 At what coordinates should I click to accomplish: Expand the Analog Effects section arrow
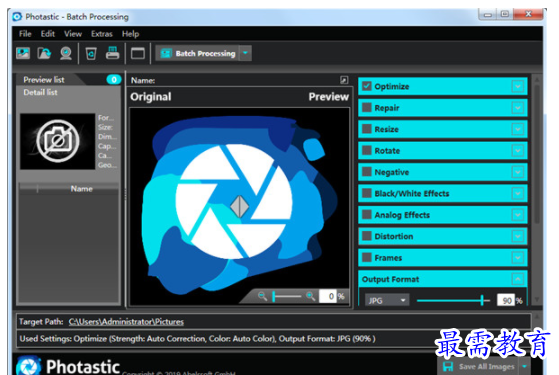pyautogui.click(x=518, y=215)
